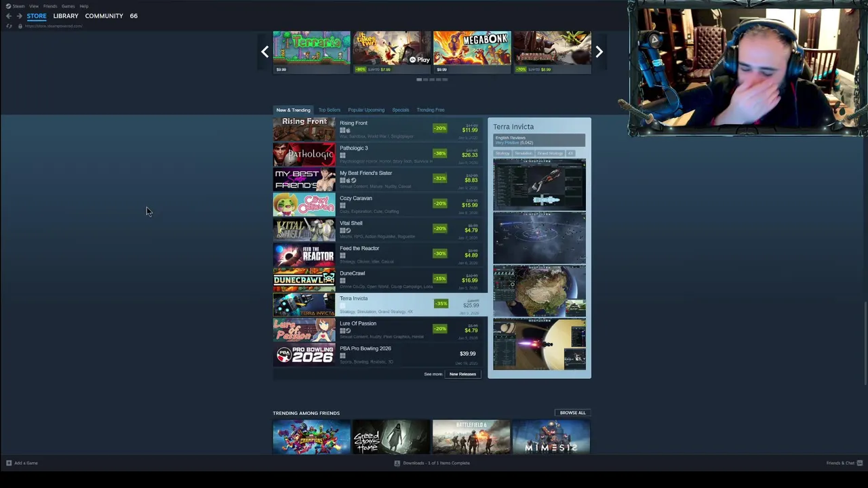Open the highlighted Terra Invicta list entry
This screenshot has height=488, width=868.
(x=380, y=305)
